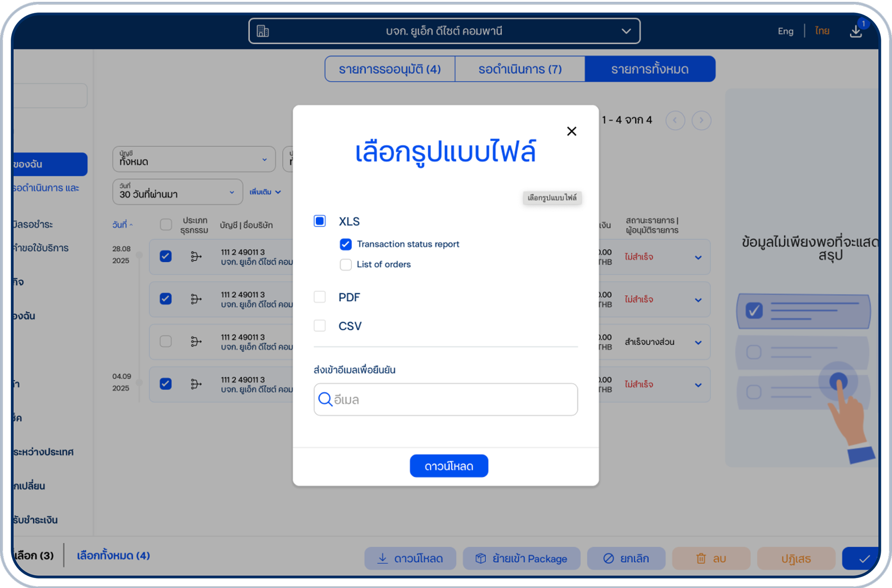Click the download icon with notification badge
This screenshot has height=588, width=892.
(x=856, y=31)
